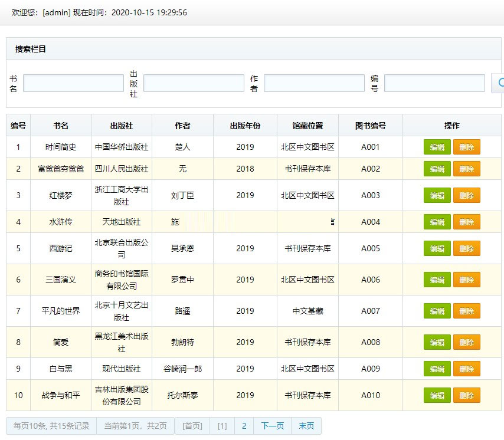Edit the 简爱 book row
Image resolution: width=504 pixels, height=440 pixels.
point(437,343)
